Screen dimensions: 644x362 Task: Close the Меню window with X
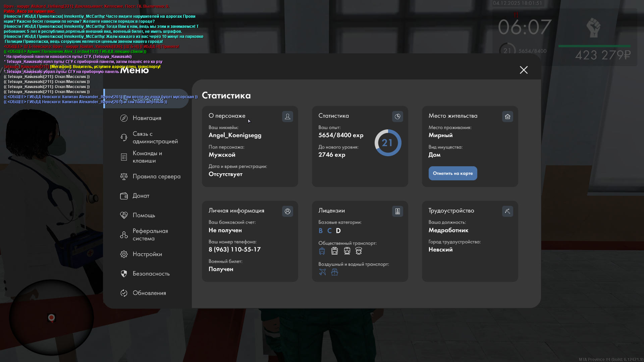pos(524,70)
